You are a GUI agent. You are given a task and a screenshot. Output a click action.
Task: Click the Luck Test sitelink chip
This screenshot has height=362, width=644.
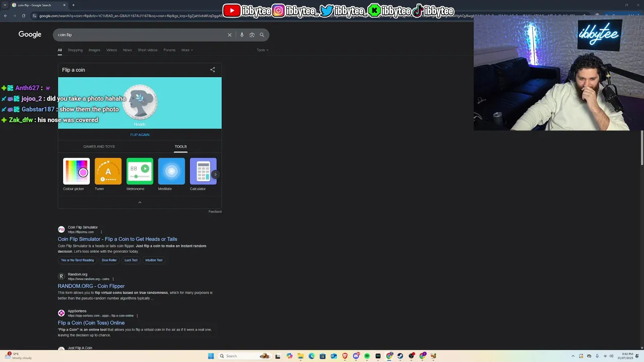(x=131, y=260)
